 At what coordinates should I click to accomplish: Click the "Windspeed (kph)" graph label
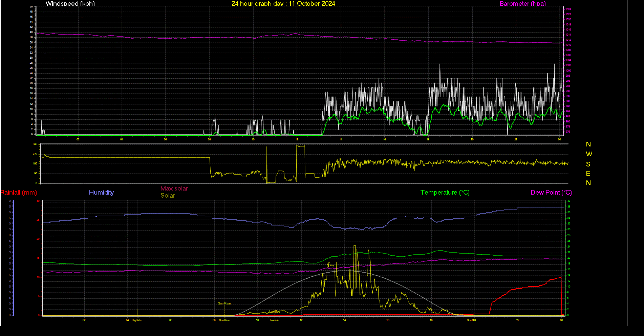70,3
